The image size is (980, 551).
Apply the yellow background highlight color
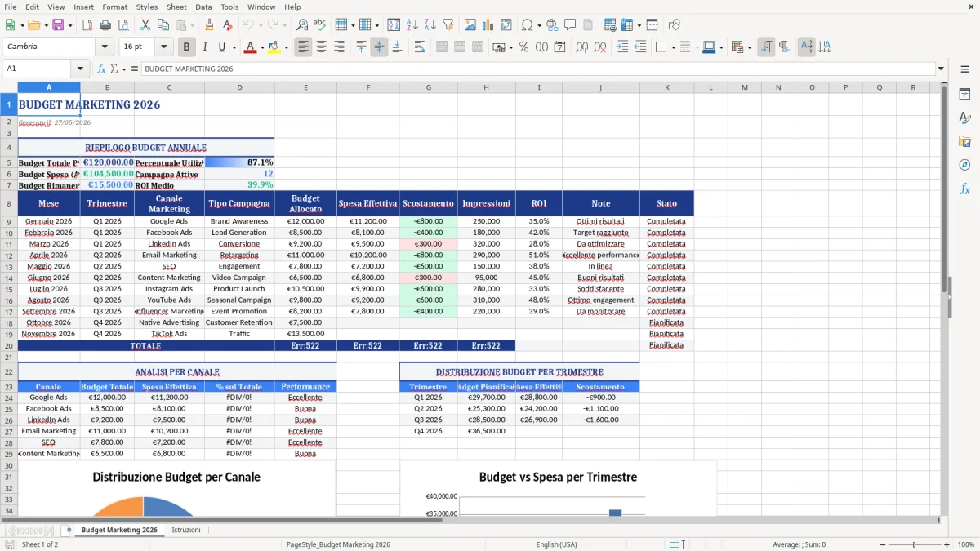coord(274,47)
